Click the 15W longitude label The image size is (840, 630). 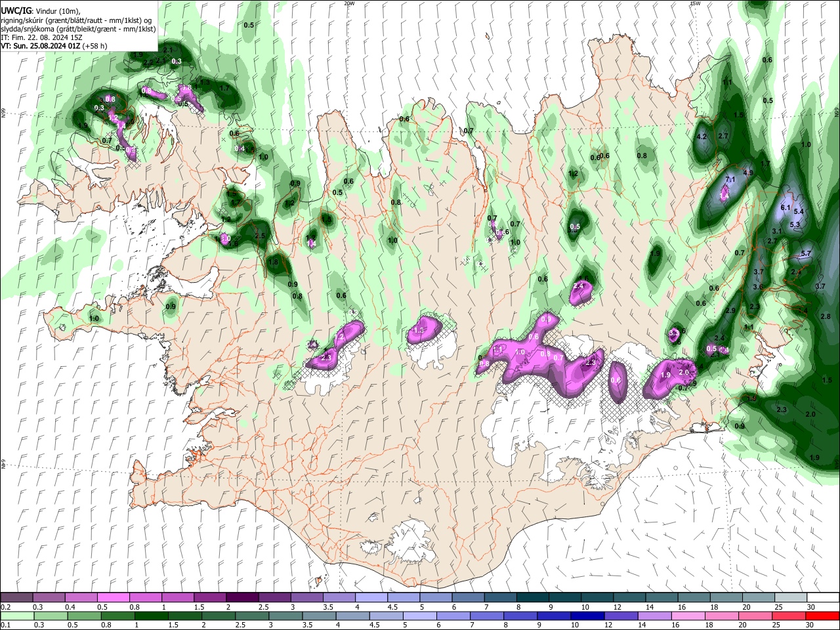(695, 3)
